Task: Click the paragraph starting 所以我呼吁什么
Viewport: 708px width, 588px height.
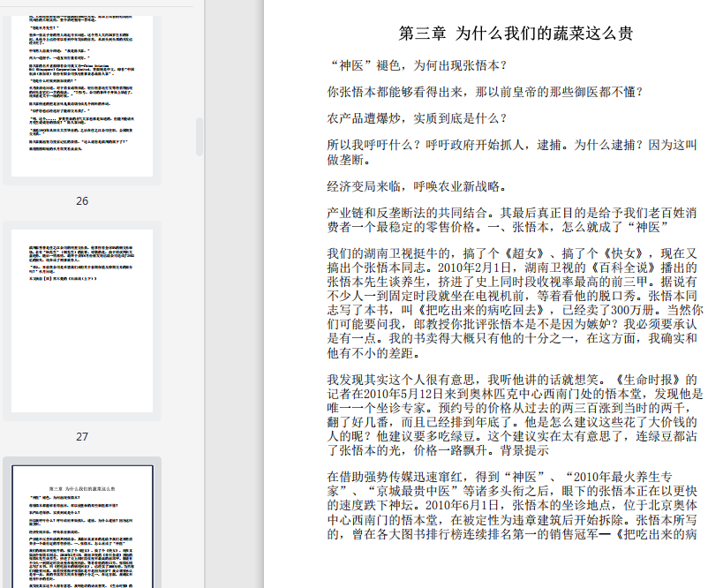Action: pos(512,152)
